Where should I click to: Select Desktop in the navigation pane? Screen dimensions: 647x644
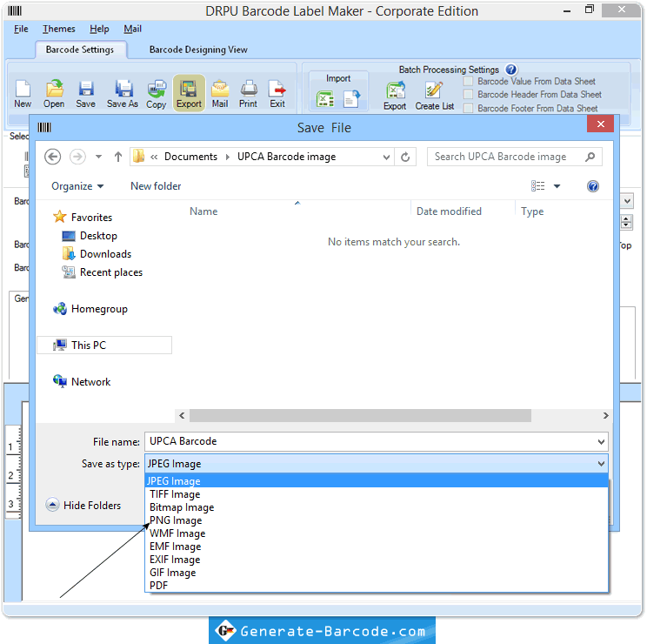[x=90, y=236]
